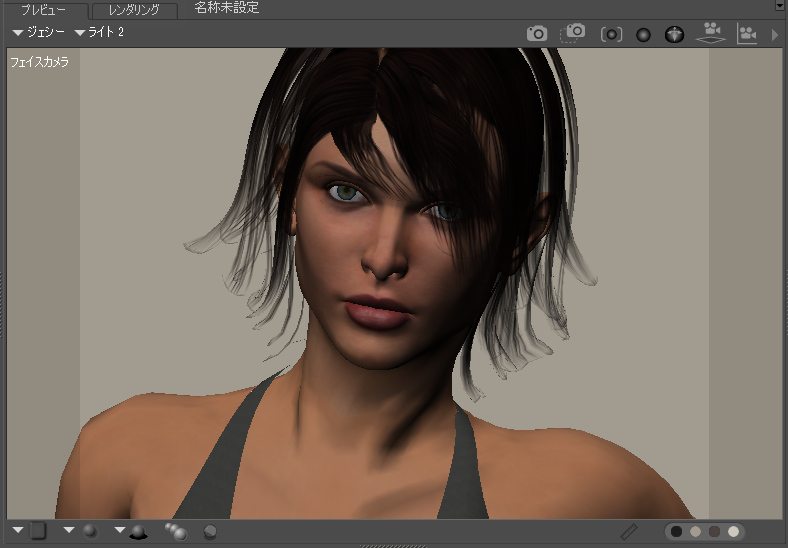Click the plain sphere icon in bottom bar
The height and width of the screenshot is (548, 788).
click(89, 531)
